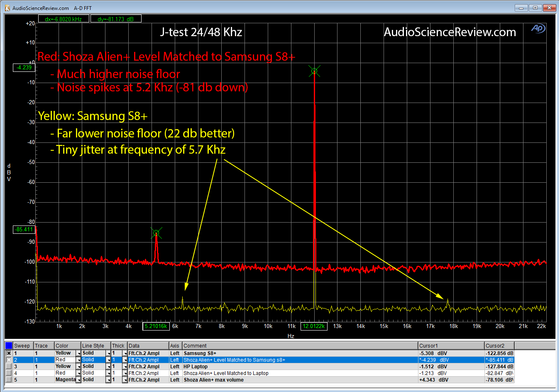Click the Cursor2 column header

click(x=499, y=346)
